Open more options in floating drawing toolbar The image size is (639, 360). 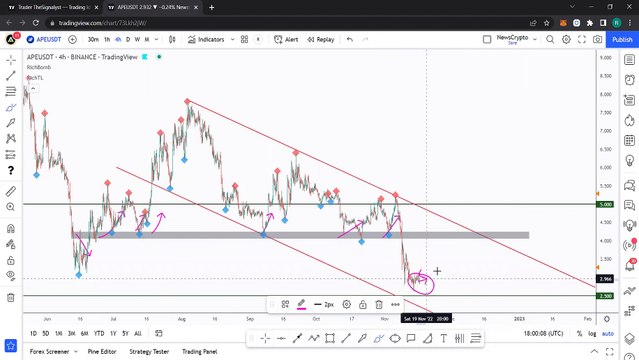(x=395, y=305)
